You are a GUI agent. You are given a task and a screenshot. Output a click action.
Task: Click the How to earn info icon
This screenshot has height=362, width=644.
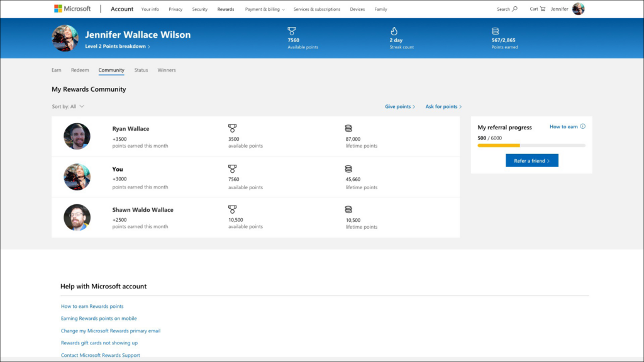point(583,126)
